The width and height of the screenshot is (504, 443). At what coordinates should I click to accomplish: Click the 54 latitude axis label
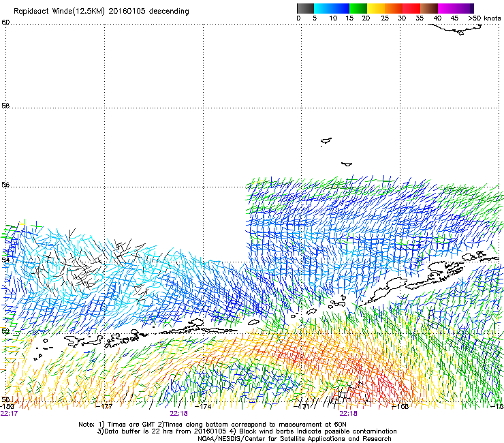(5, 259)
